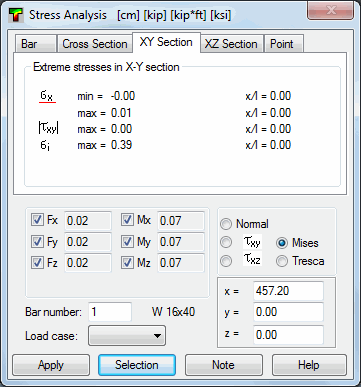The height and width of the screenshot is (387, 361).
Task: Disable the Mx moment checkbox
Action: click(x=127, y=220)
